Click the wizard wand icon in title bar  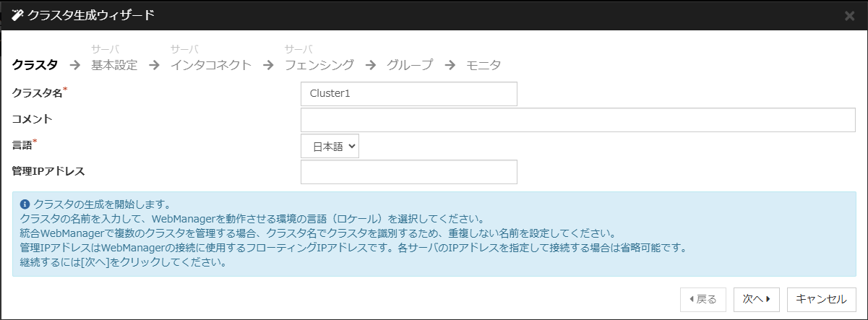pos(18,15)
